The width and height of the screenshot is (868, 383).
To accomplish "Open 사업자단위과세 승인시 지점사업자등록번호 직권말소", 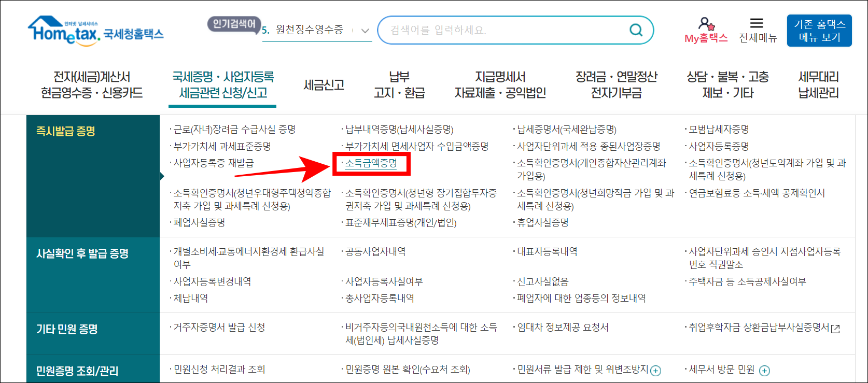I will (765, 258).
